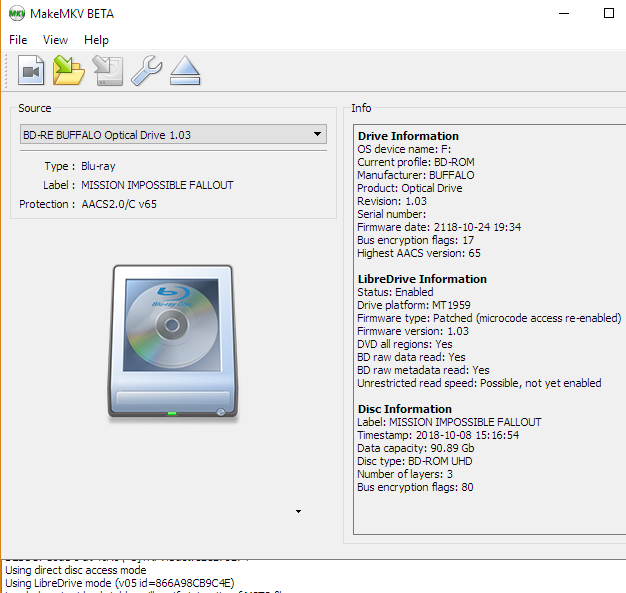Open Preferences via the wrench icon

point(147,70)
